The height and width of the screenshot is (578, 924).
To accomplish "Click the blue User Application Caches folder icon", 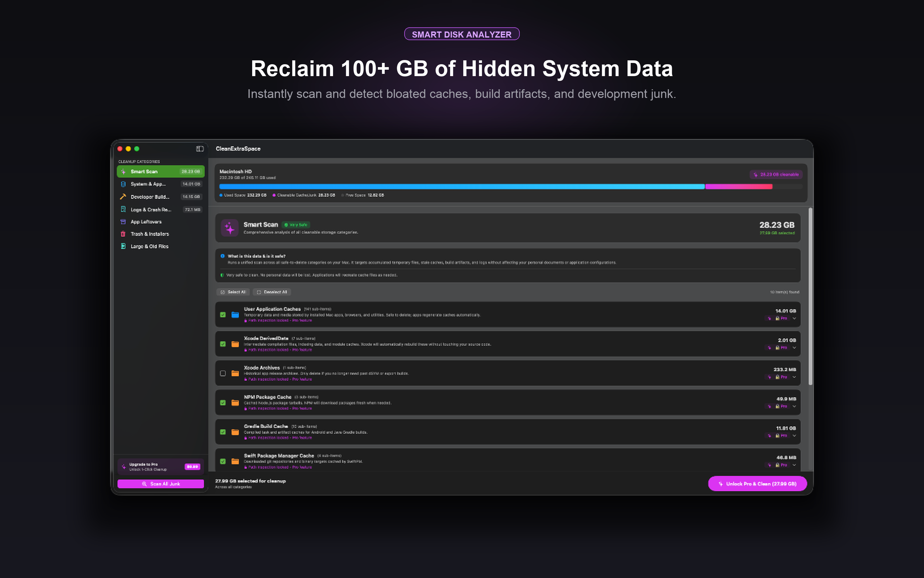I will click(235, 315).
